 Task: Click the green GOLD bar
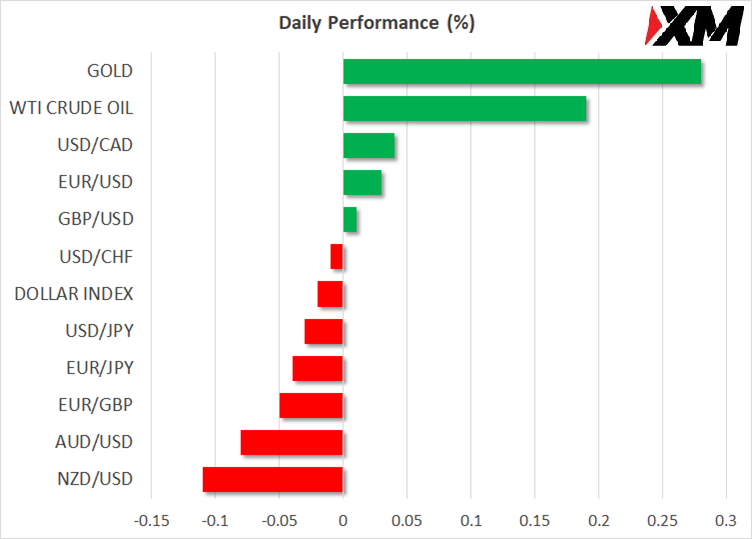tap(521, 72)
